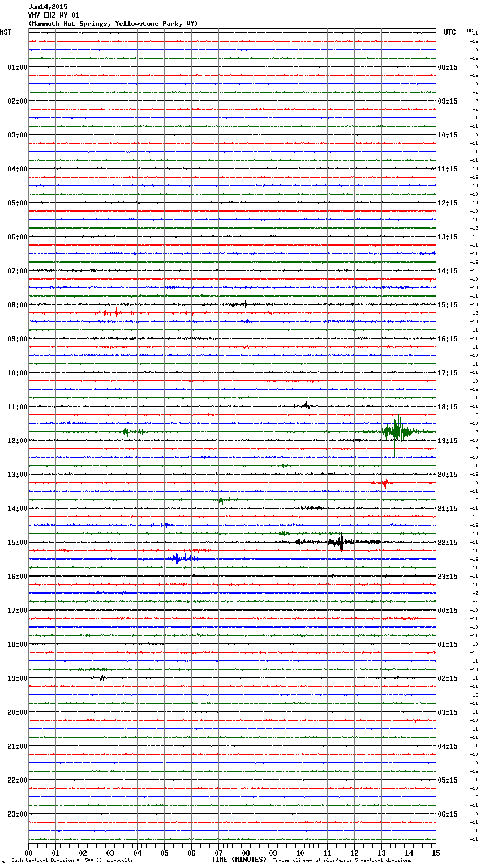The width and height of the screenshot is (481, 868).
Task: Select the 08:00 MST hour label
Action: (17, 305)
